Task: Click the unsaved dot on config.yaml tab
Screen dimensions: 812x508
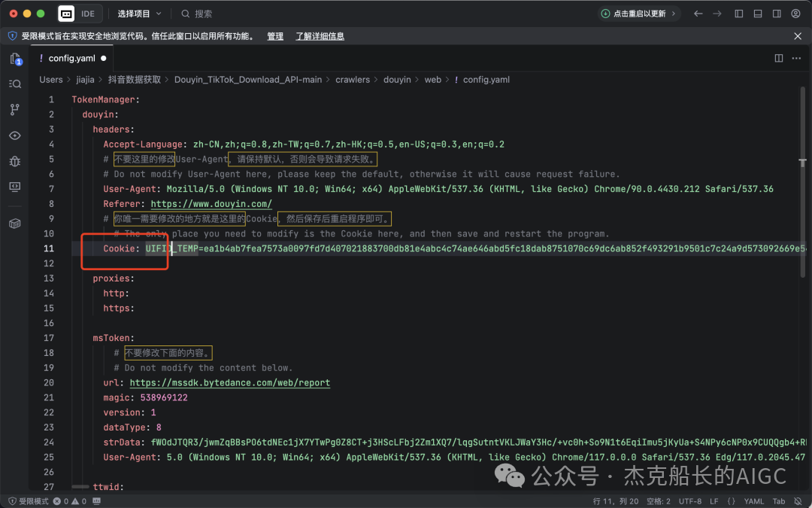Action: tap(104, 59)
